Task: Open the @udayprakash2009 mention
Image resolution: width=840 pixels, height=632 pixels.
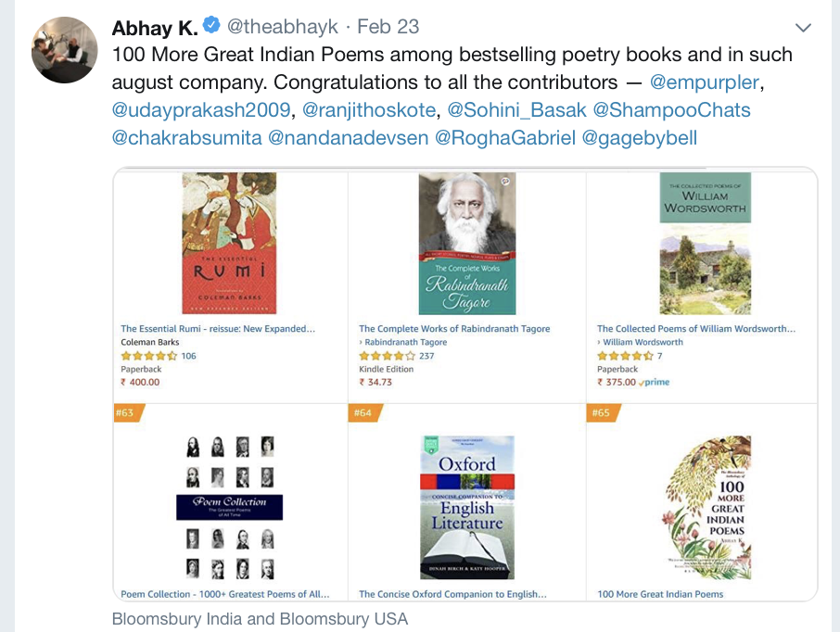Action: (200, 110)
